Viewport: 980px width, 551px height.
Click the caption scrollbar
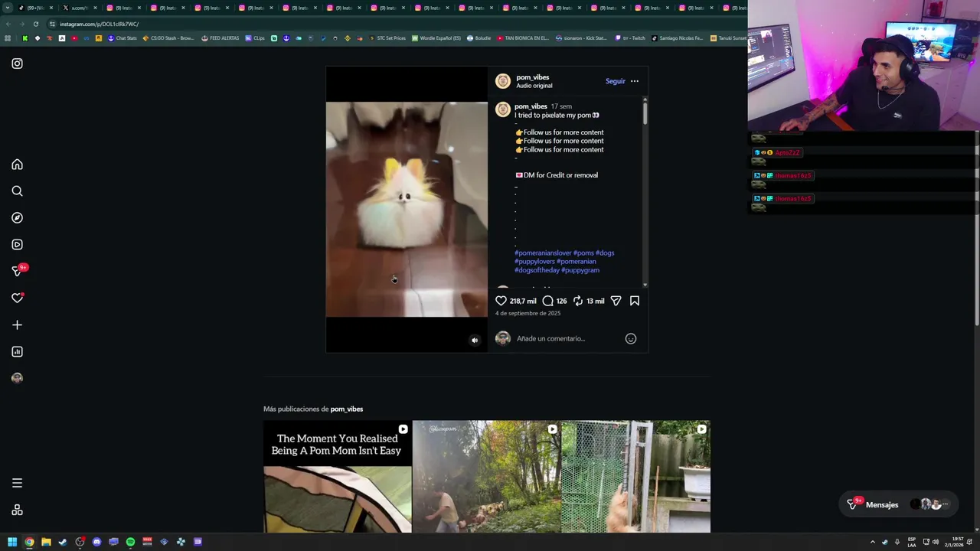(x=645, y=113)
